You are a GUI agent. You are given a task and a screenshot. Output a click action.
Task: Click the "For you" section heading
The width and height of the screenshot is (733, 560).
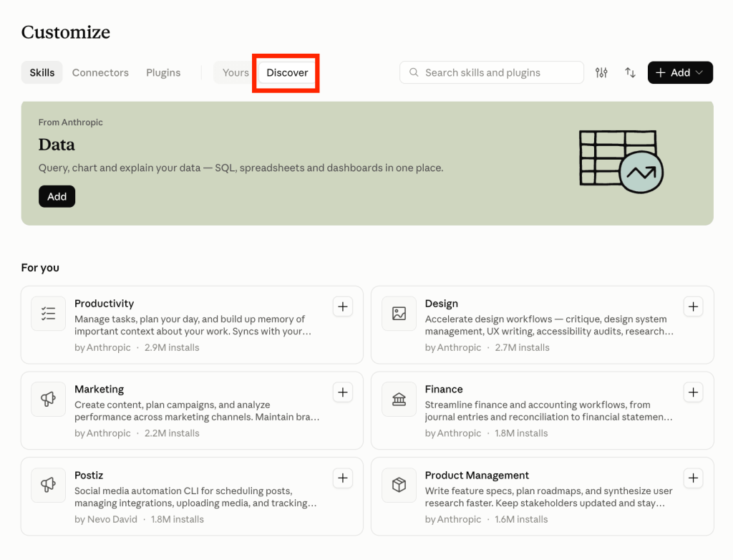(x=40, y=268)
